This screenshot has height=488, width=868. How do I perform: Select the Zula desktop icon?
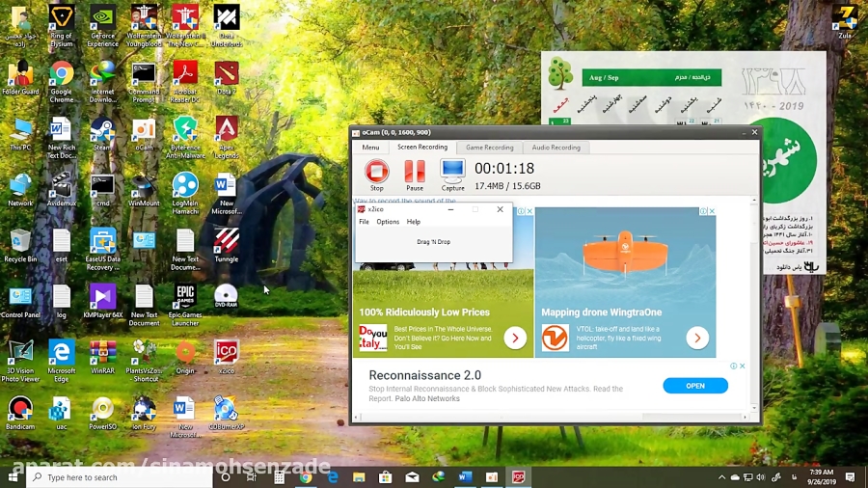pos(845,22)
